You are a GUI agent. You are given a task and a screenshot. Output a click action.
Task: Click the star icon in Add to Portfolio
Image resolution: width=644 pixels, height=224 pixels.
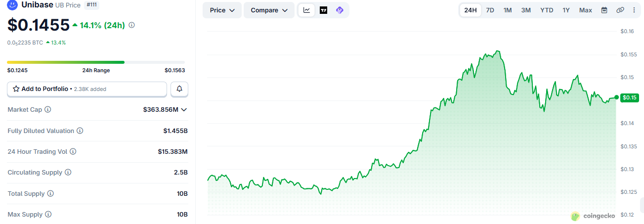pyautogui.click(x=16, y=89)
